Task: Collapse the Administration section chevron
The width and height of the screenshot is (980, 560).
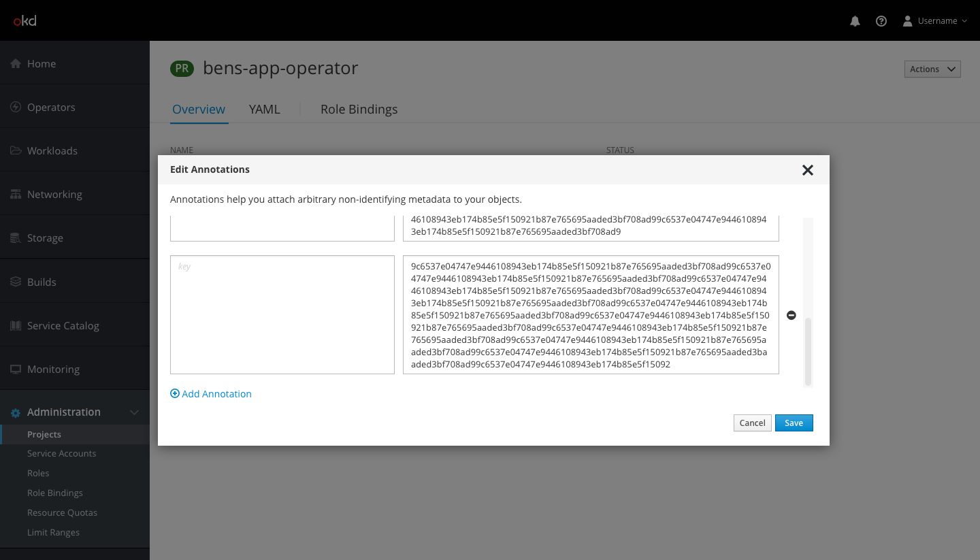Action: pos(134,412)
